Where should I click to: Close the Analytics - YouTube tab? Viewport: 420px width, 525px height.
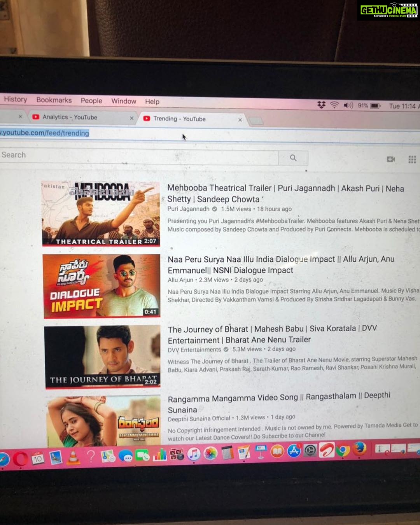(x=131, y=118)
